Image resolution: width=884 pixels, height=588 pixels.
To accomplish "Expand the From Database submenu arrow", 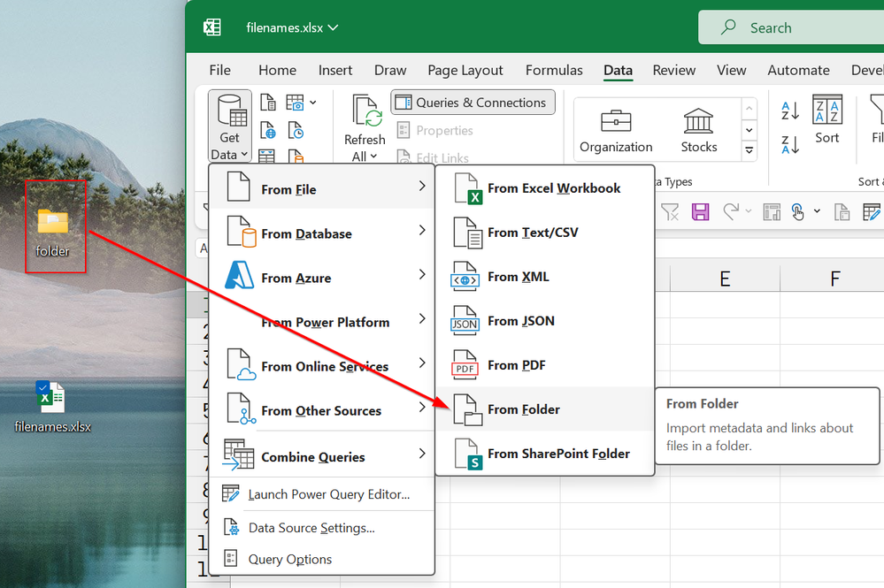I will coord(422,230).
